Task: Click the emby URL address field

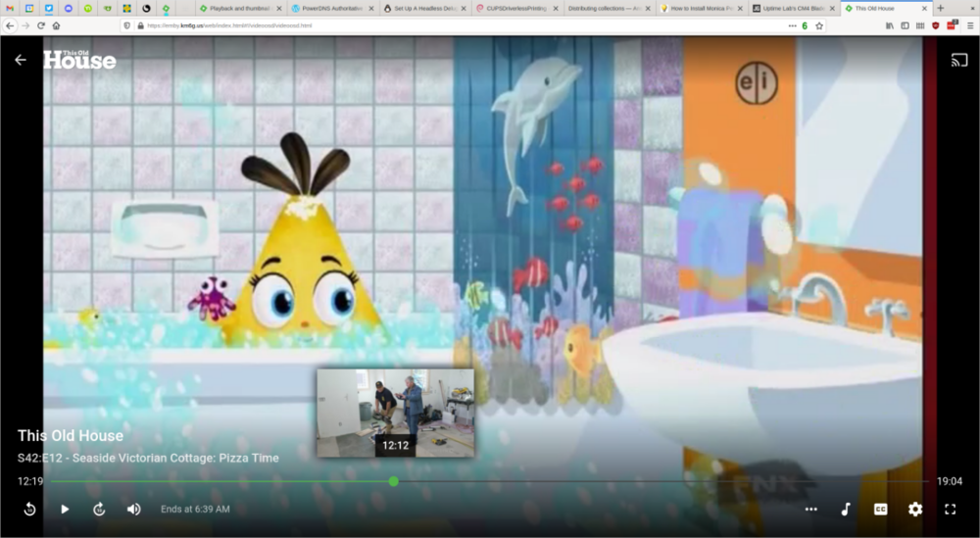Action: [463, 25]
